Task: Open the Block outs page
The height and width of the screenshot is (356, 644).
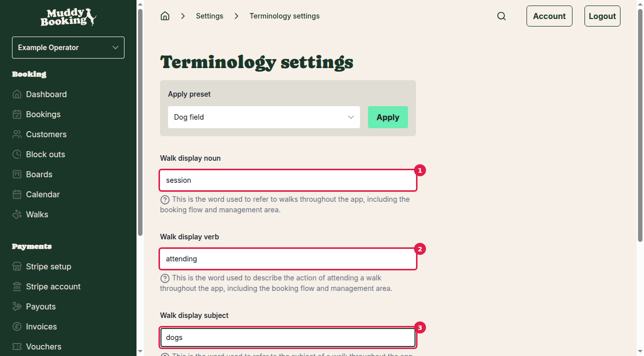Action: (46, 154)
